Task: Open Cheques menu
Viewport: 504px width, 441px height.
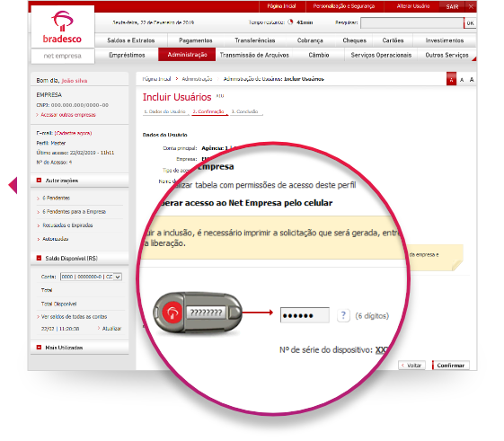Action: click(354, 40)
